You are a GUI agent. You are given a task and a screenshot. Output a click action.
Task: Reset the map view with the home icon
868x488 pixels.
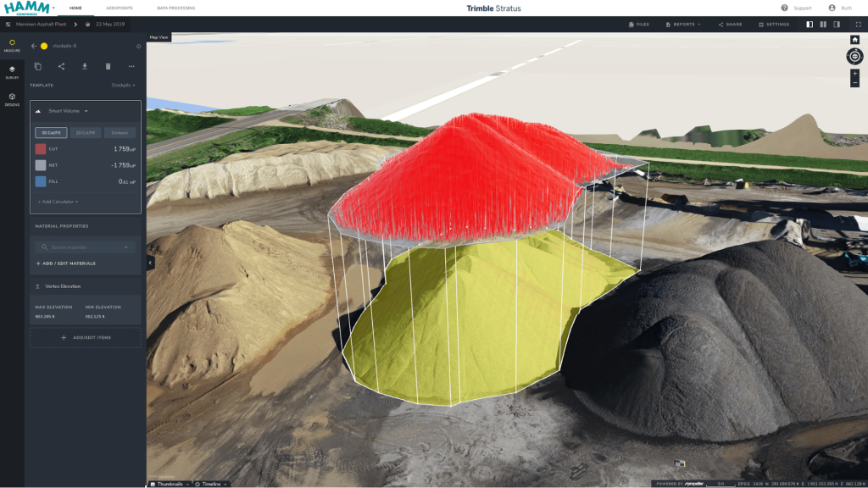[854, 40]
